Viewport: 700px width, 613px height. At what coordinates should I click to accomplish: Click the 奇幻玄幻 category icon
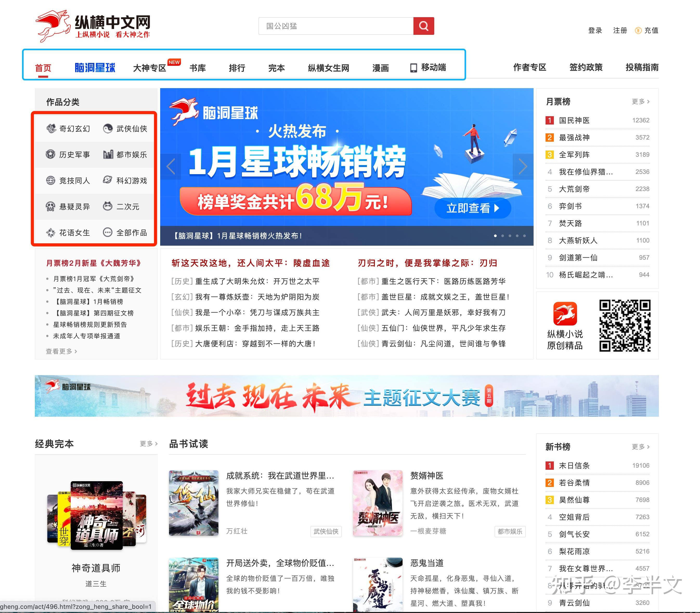click(51, 128)
